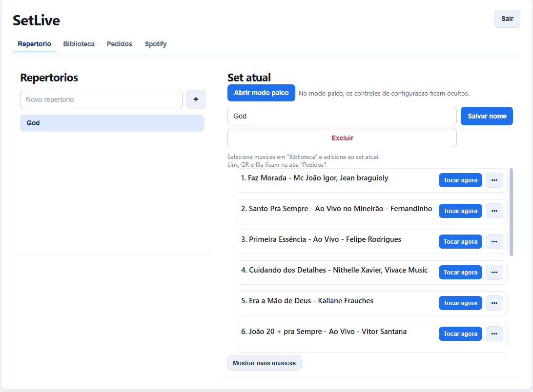Open options menu for Cuidando dos Detalhes
Viewport: 533px width, 392px height.
[x=494, y=273]
